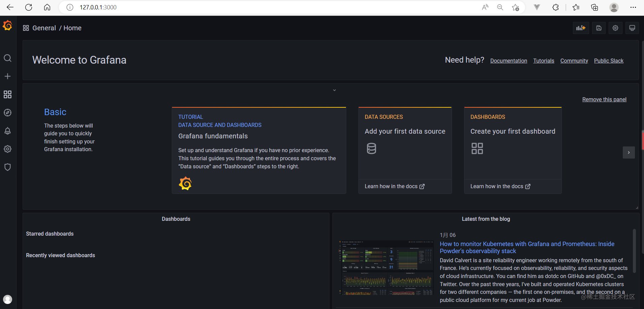Open the Create plus icon in sidebar
644x309 pixels.
[x=7, y=76]
